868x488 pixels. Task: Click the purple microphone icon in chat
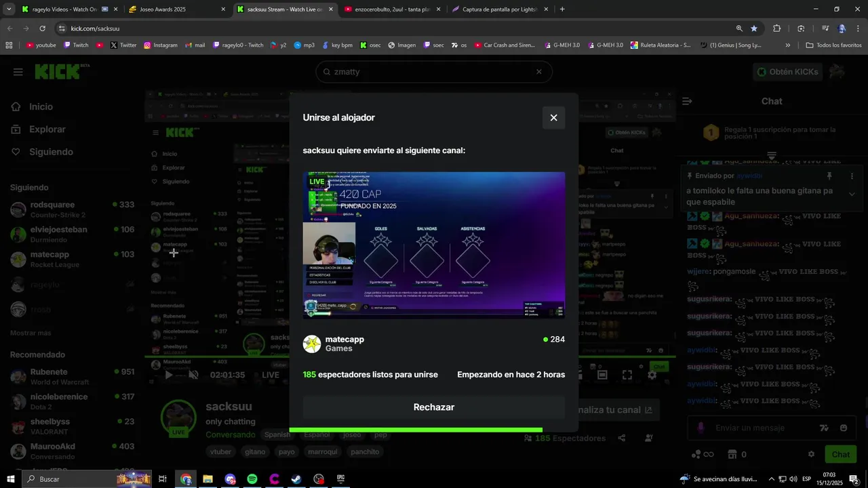[701, 428]
